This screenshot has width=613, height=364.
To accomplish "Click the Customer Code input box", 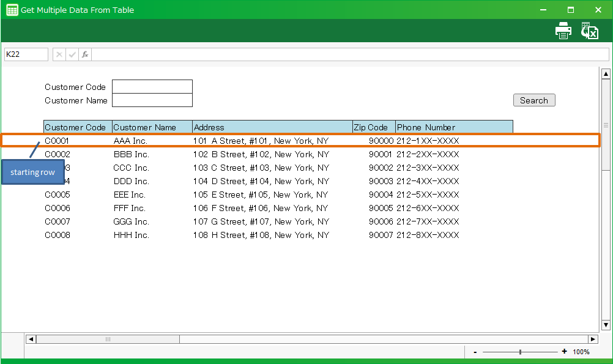I will (x=152, y=86).
